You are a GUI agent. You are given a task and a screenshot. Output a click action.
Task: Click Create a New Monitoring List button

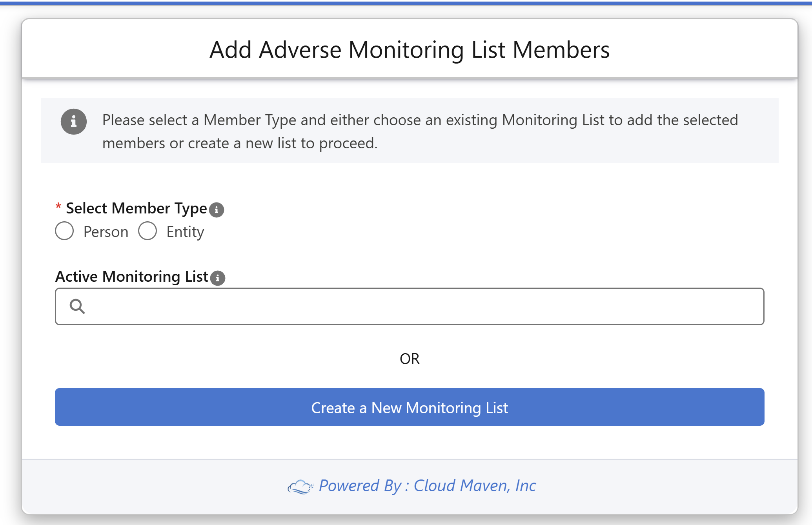410,407
